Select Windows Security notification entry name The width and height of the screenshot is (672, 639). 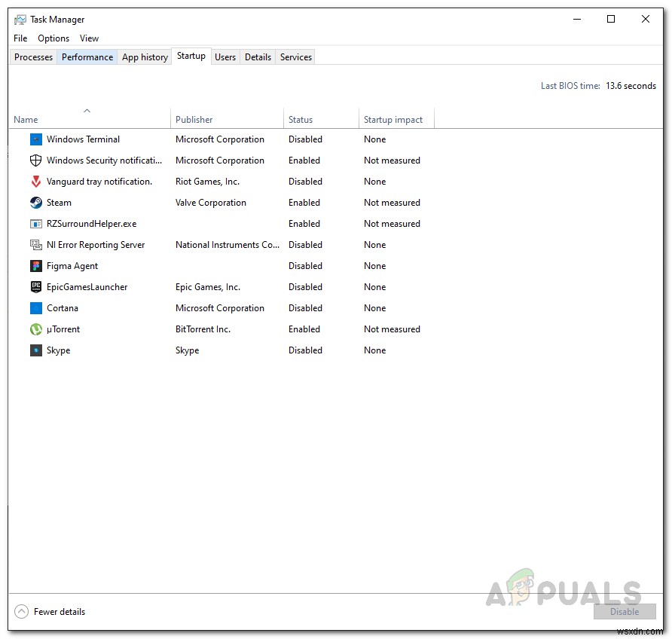coord(104,161)
